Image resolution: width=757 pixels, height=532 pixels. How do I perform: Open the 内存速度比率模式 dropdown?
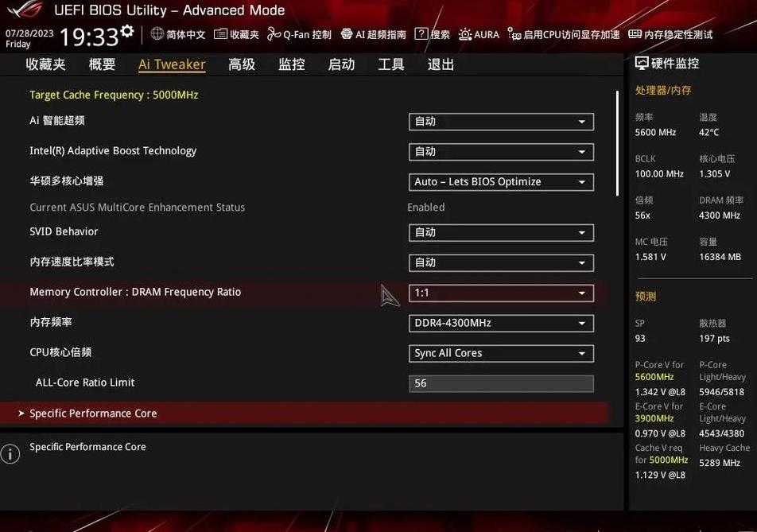[501, 262]
